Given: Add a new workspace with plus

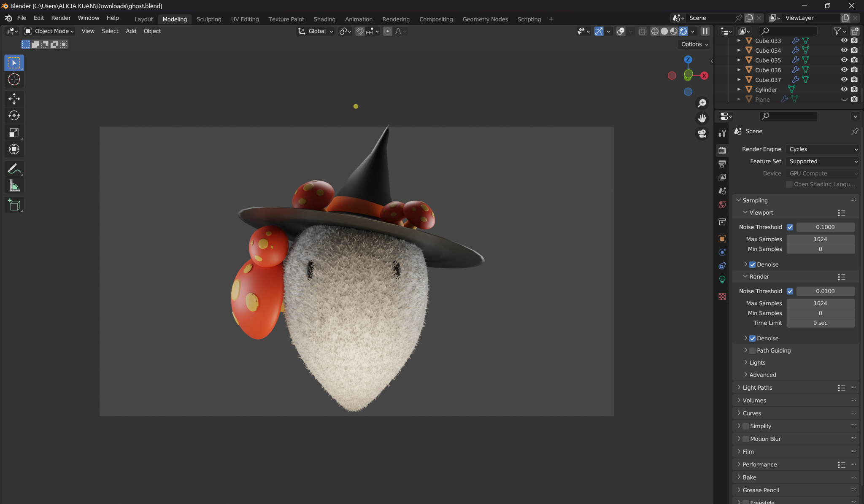Looking at the screenshot, I should [551, 19].
